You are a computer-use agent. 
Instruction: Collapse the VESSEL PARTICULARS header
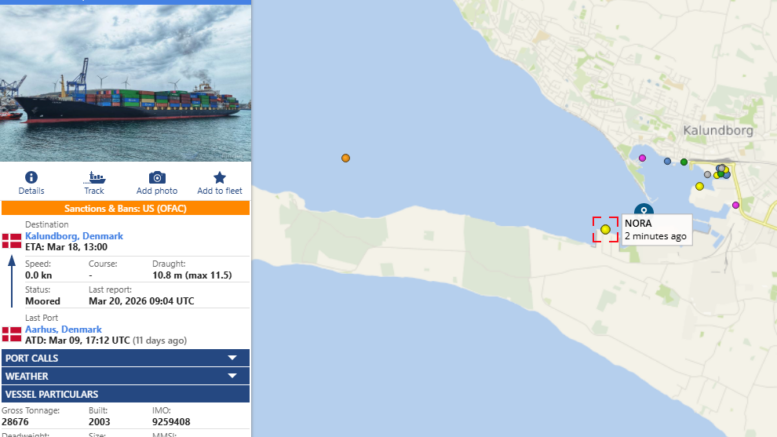pyautogui.click(x=125, y=394)
